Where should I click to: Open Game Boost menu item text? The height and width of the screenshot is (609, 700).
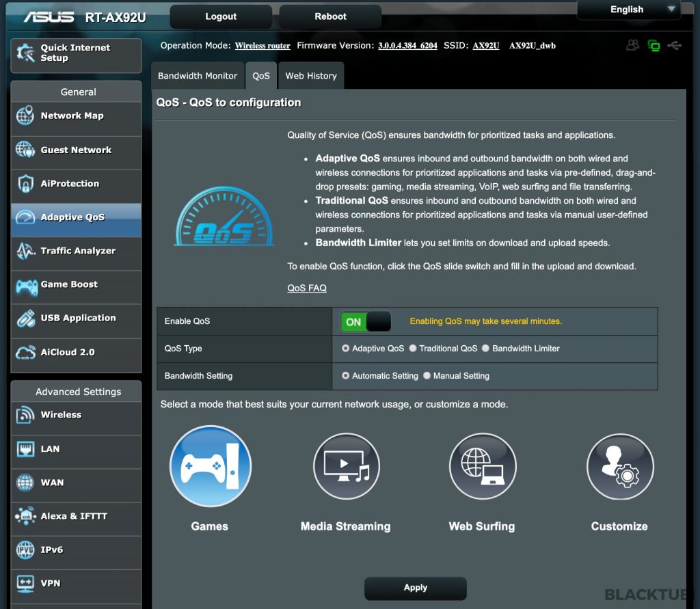69,284
